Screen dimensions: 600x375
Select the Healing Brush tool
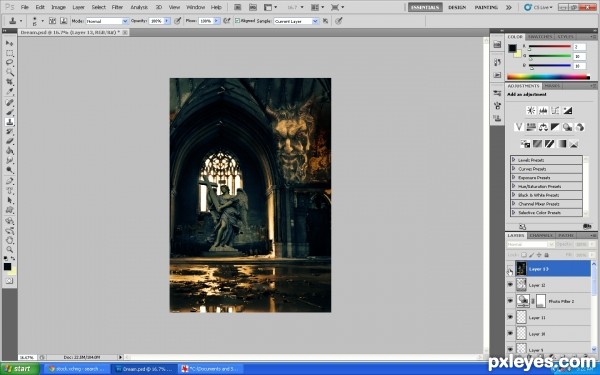[10, 103]
